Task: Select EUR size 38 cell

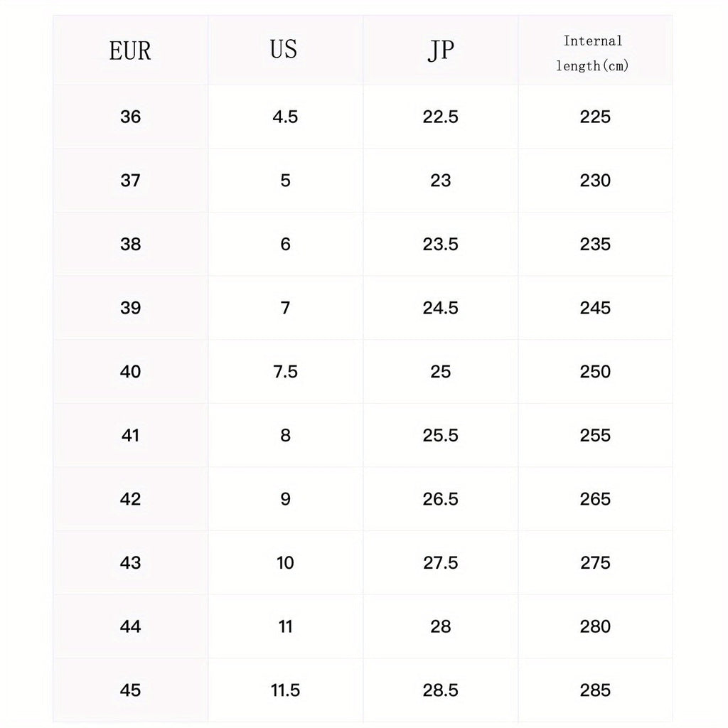Action: click(130, 244)
